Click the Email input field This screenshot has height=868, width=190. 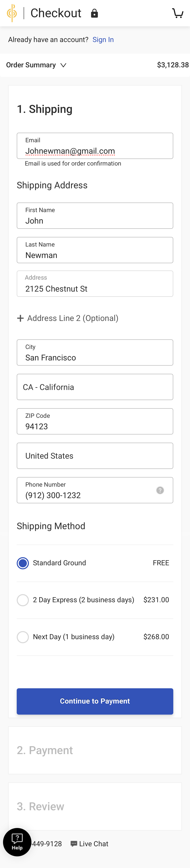95,151
